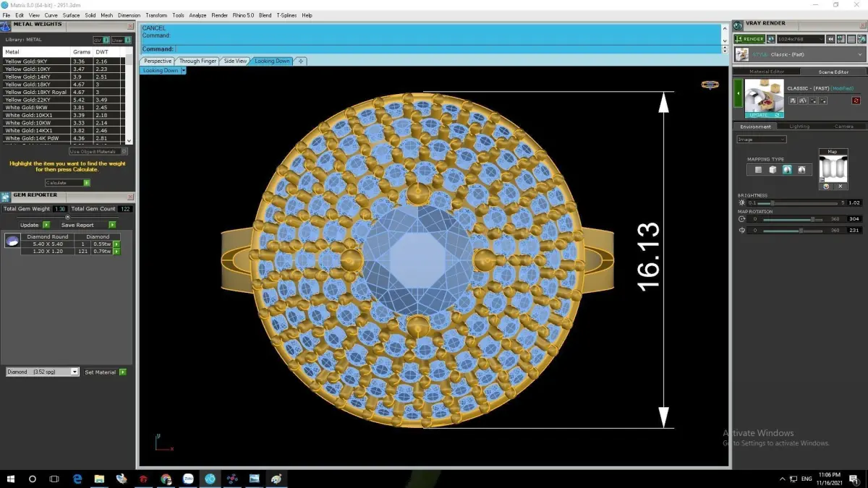
Task: Open the Render menu
Action: coord(219,15)
